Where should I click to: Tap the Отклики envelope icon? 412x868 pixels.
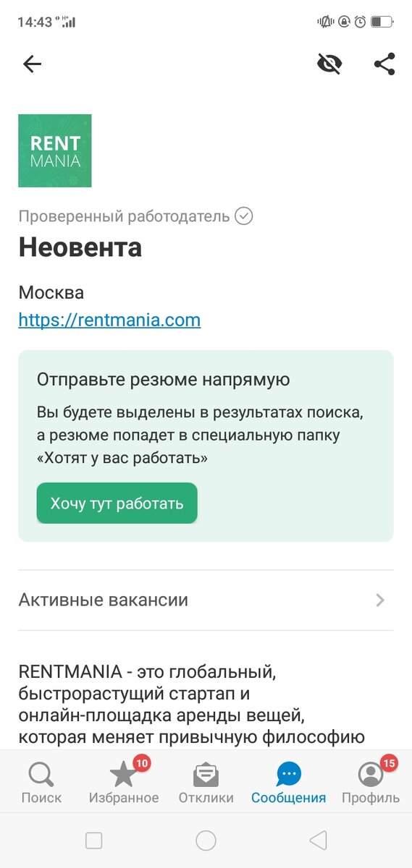(x=206, y=775)
